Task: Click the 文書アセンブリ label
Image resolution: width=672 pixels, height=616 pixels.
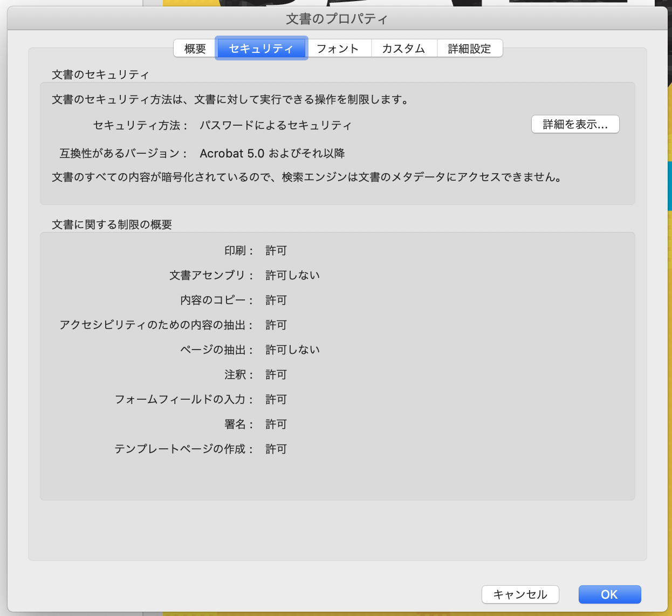Action: [x=211, y=275]
